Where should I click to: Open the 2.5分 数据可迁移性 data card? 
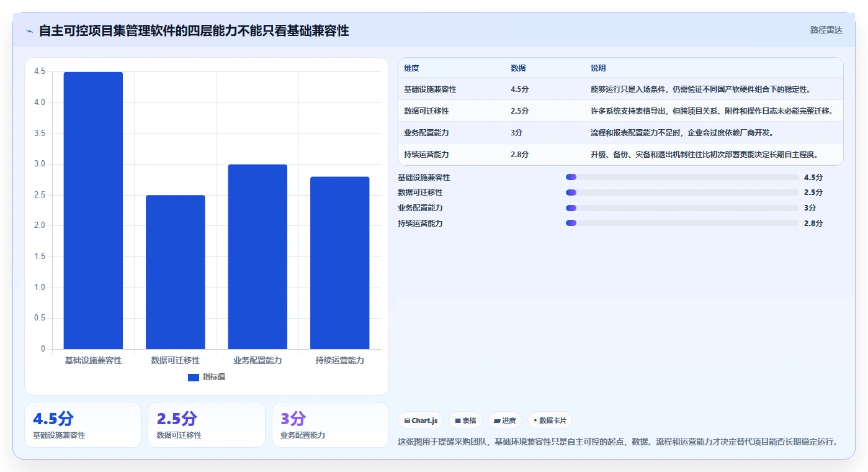point(207,425)
